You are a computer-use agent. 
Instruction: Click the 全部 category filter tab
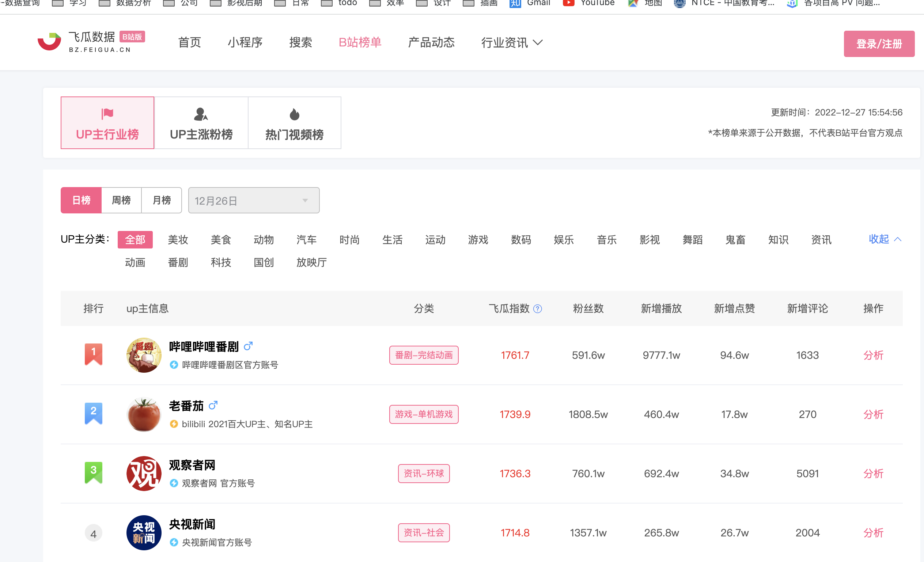(x=135, y=239)
